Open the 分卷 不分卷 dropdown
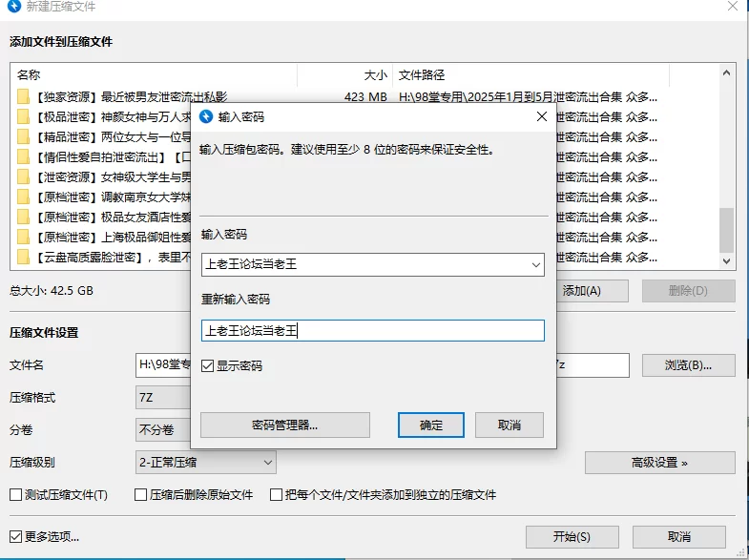This screenshot has width=749, height=560. pyautogui.click(x=163, y=429)
